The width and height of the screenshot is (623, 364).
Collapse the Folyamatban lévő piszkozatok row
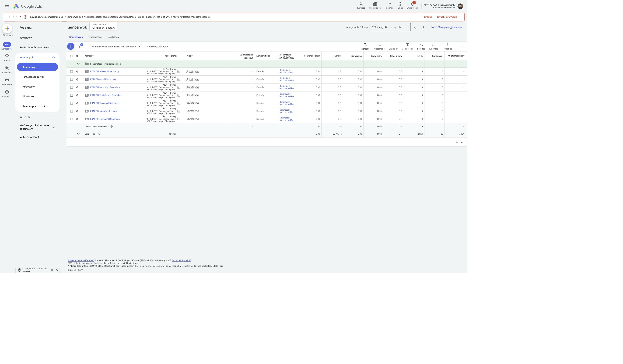[78, 64]
